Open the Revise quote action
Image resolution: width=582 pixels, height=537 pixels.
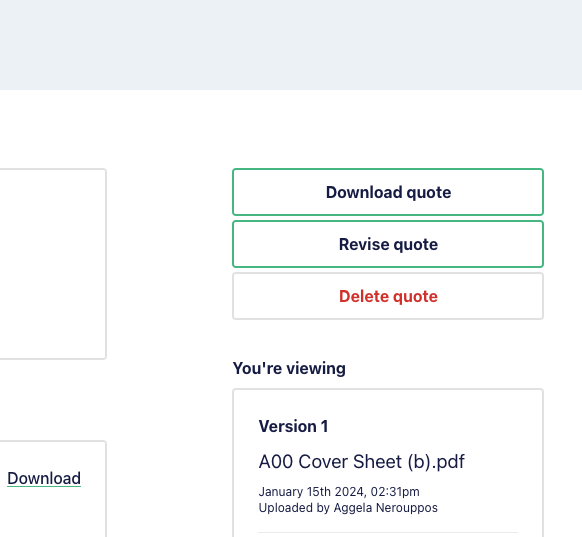[388, 244]
